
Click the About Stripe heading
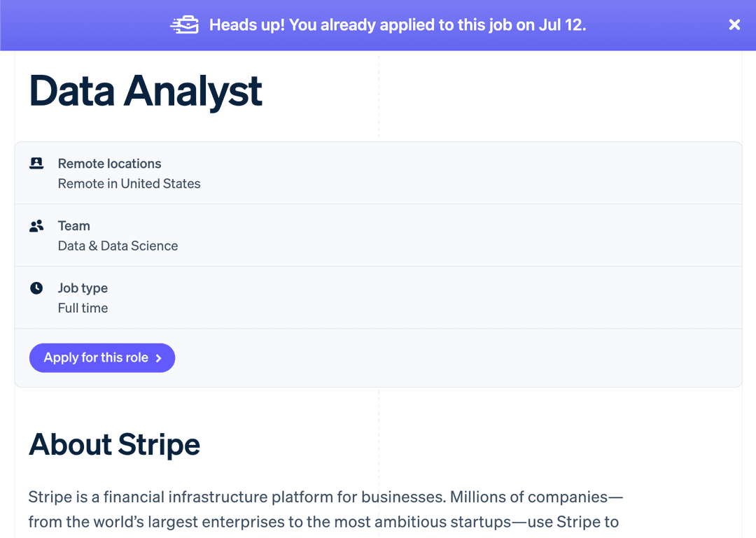pyautogui.click(x=114, y=444)
